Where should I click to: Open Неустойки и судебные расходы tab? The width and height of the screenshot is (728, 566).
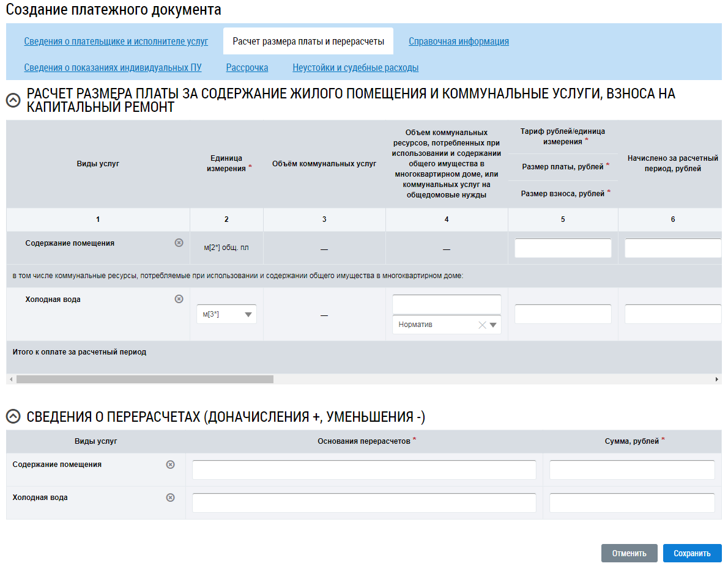[x=355, y=68]
